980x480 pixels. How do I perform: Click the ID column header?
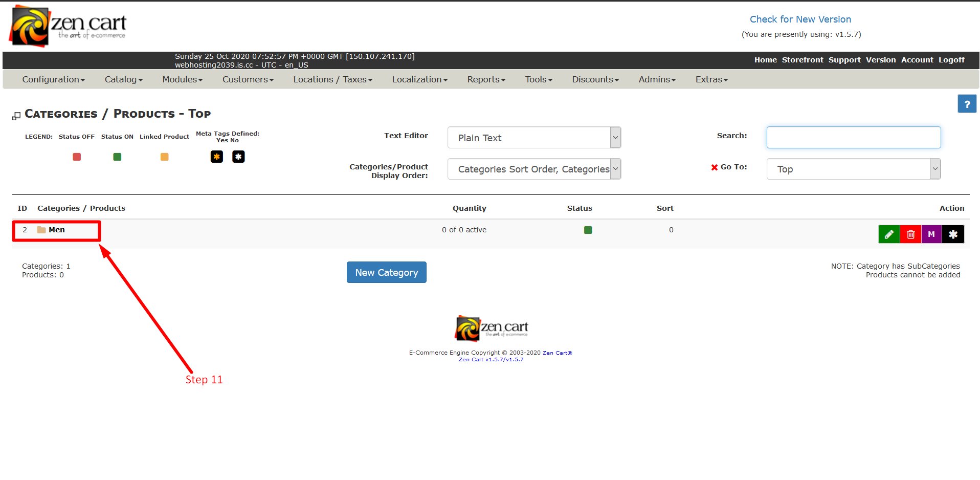coord(22,208)
